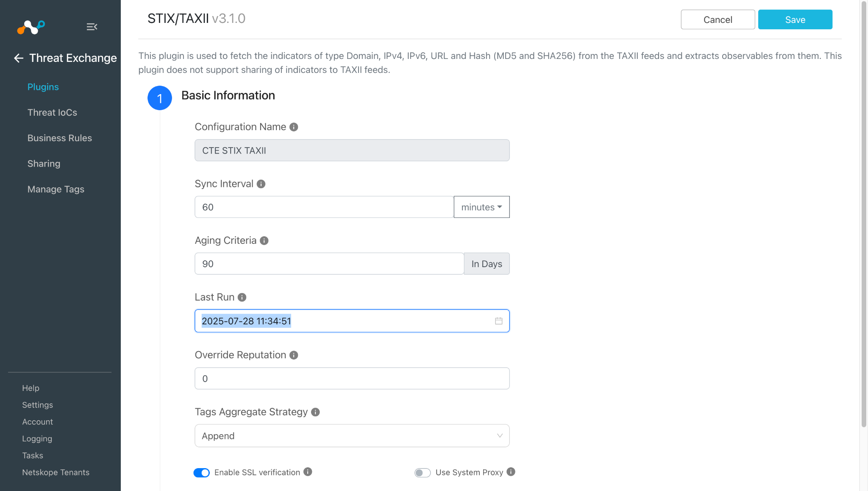
Task: Open the Sync Interval info icon
Action: (x=261, y=184)
